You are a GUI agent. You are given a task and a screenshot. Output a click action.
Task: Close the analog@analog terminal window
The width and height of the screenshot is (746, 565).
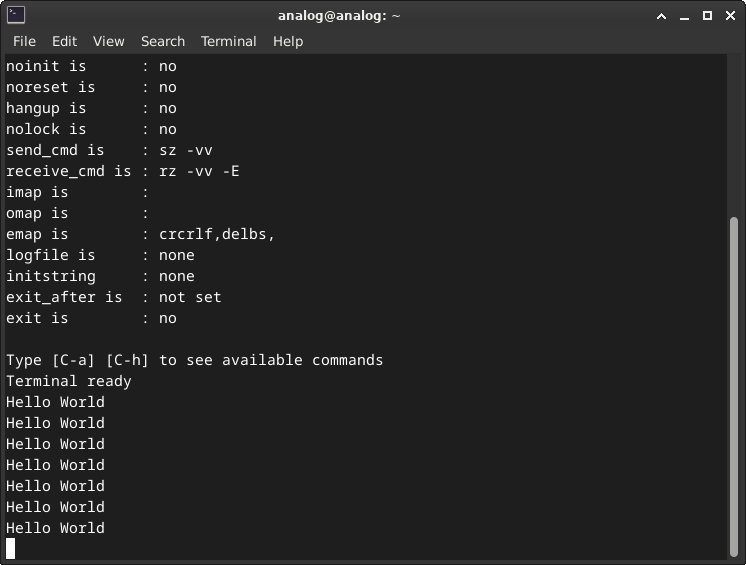[729, 15]
